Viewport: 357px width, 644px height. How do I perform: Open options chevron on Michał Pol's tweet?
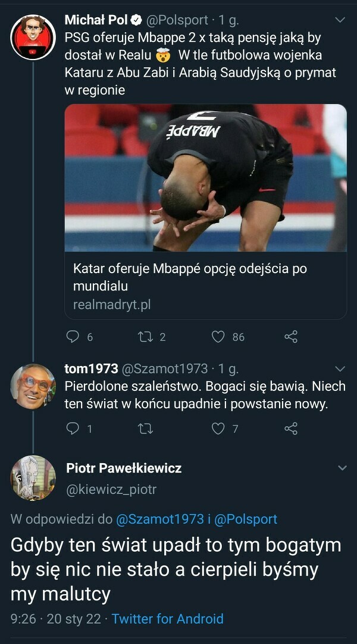point(340,20)
